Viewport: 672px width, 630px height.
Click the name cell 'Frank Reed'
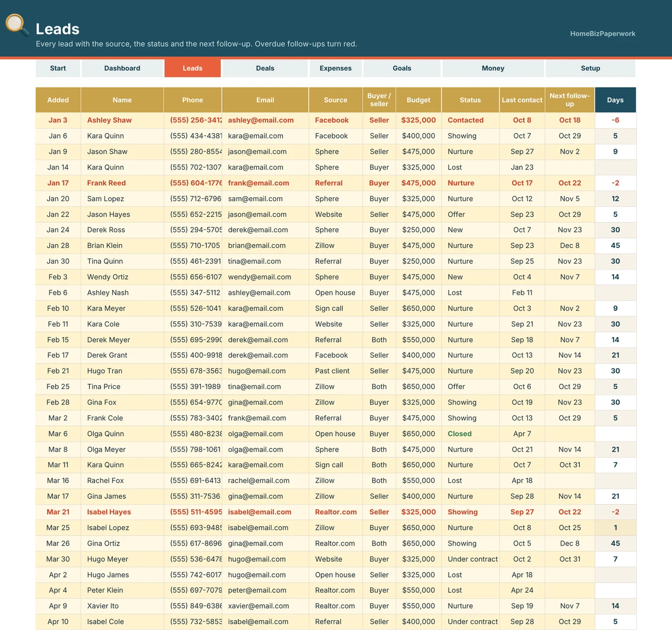coord(122,183)
